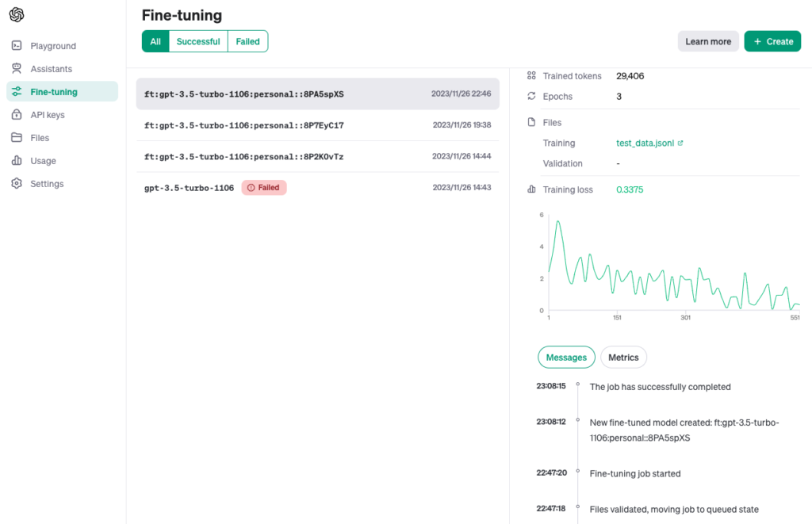Filter jobs by Failed status
This screenshot has width=812, height=524.
(x=247, y=41)
